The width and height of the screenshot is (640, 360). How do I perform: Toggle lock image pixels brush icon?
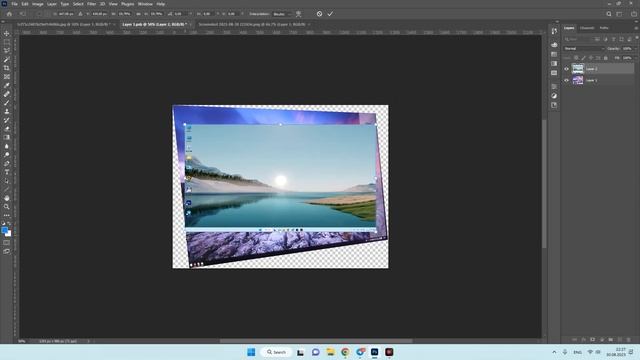pos(583,58)
